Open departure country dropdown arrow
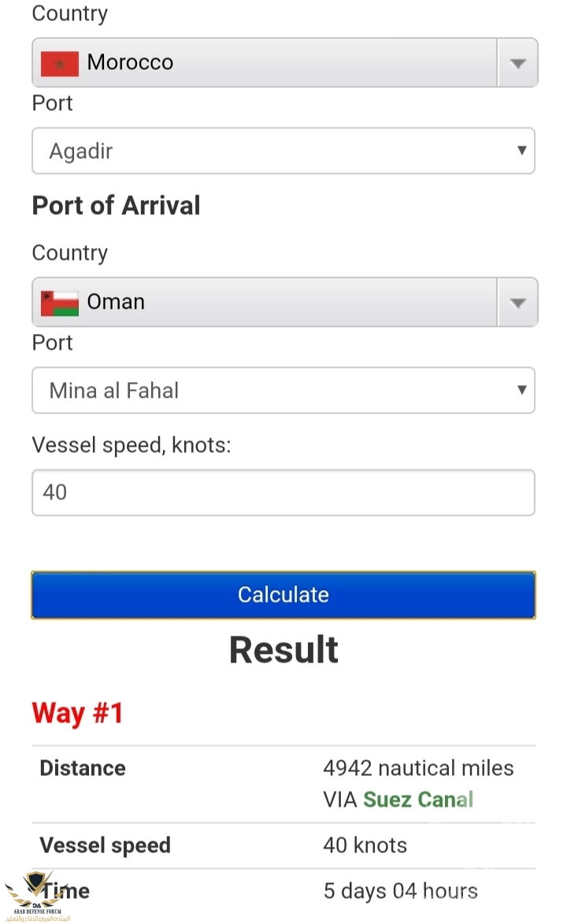Viewport: 567px width, 924px height. pyautogui.click(x=517, y=63)
